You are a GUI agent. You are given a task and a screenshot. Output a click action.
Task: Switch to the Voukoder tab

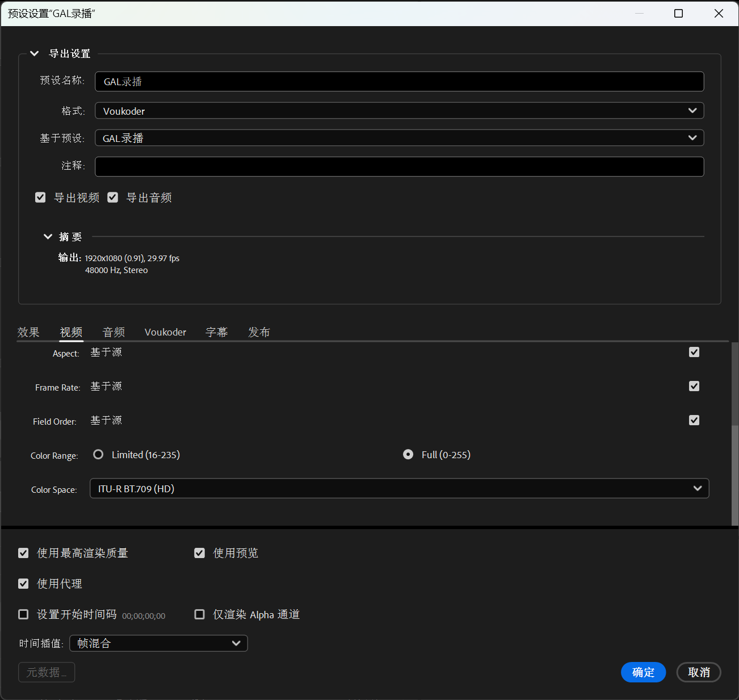coord(165,332)
